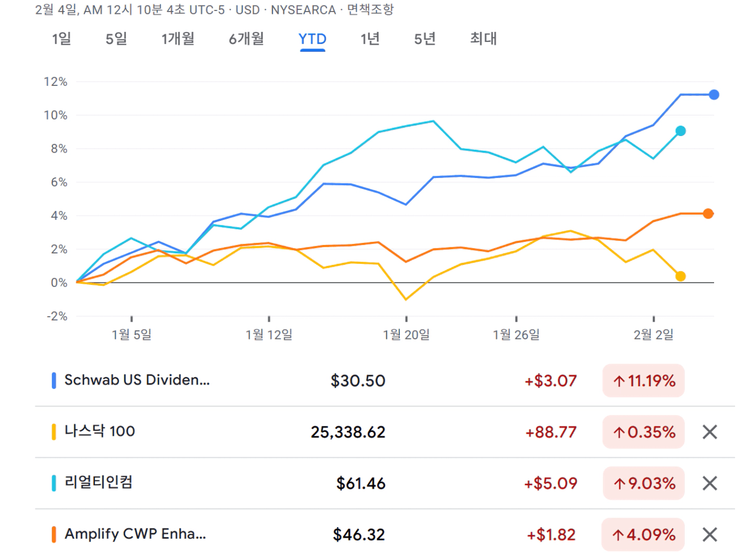Open Schwab US Dividen... stock entry

tap(137, 380)
